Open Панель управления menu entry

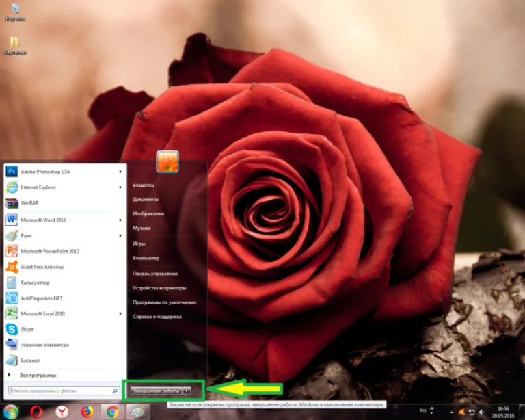pyautogui.click(x=155, y=274)
